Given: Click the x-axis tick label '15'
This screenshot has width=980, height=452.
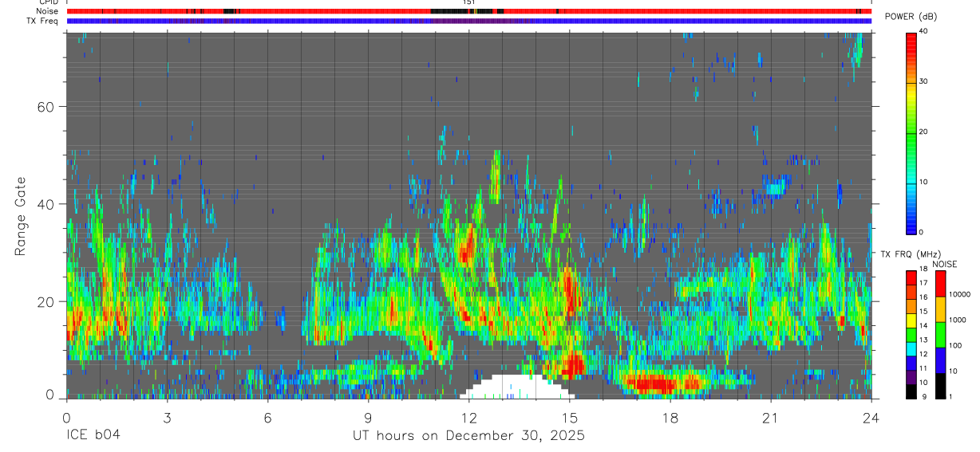Looking at the screenshot, I should [570, 418].
